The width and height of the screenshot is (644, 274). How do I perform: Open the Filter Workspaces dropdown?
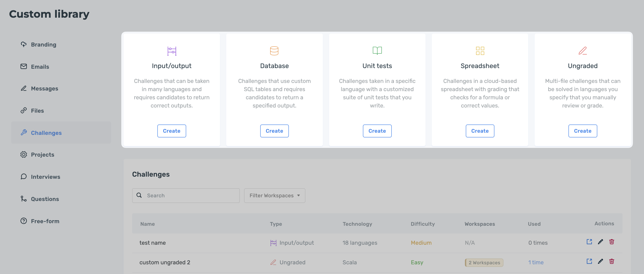(x=274, y=195)
